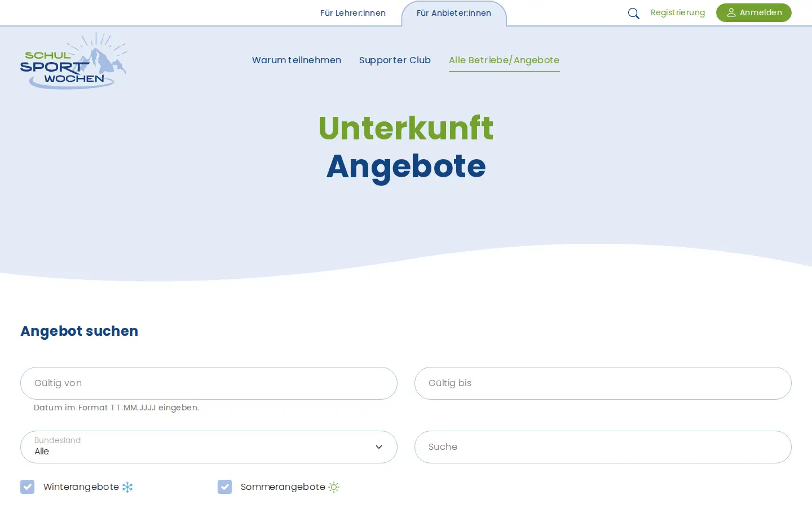Click the sun icon beside Sommerangebote
This screenshot has height=508, width=812.
point(334,487)
